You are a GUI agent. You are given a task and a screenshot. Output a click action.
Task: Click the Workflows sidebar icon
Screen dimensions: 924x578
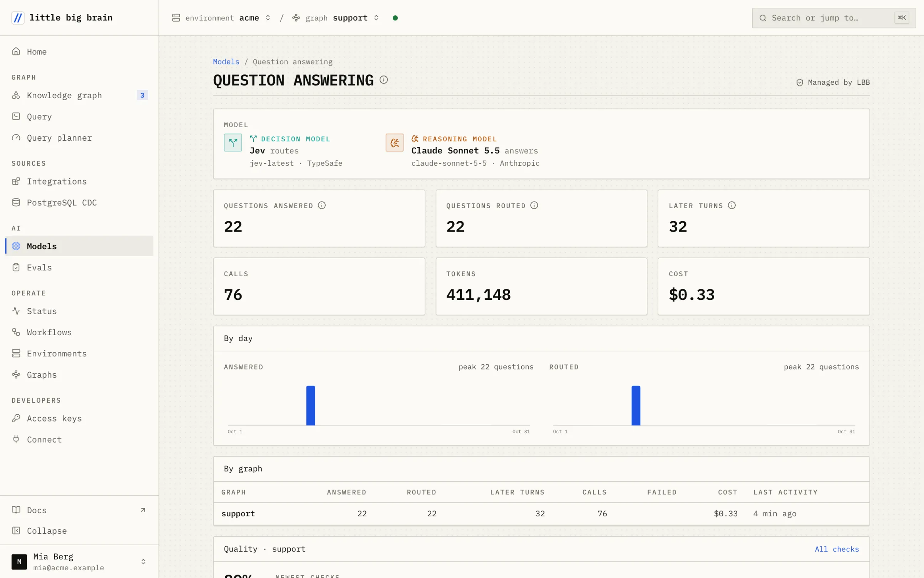[x=16, y=332]
